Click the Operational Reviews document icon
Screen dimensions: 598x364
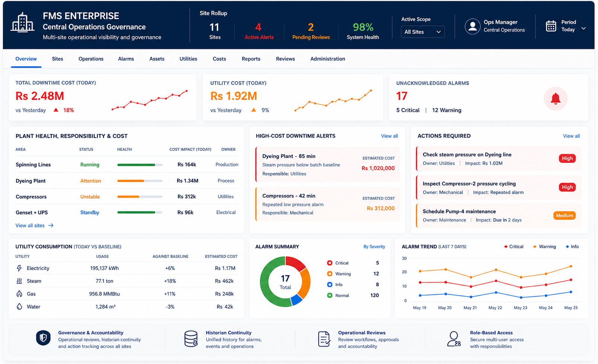click(x=324, y=339)
